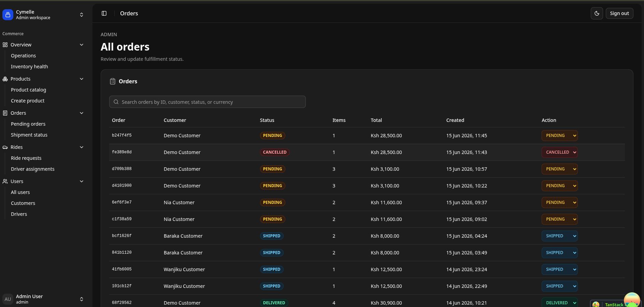Collapse the Overview section chevron
Screen dimensions: 644x307
tap(82, 45)
